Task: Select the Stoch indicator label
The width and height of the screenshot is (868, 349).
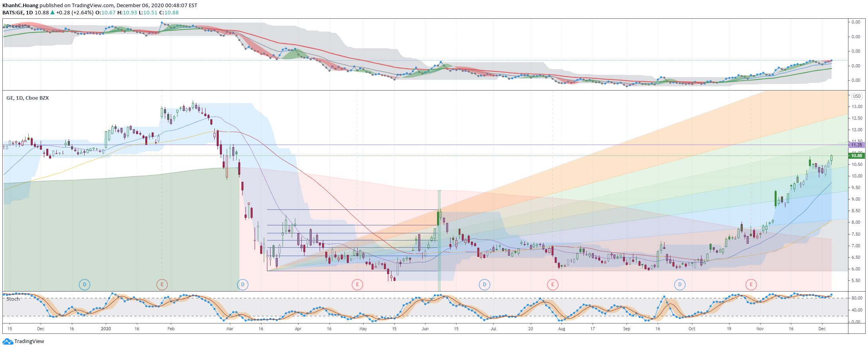Action: point(13,299)
